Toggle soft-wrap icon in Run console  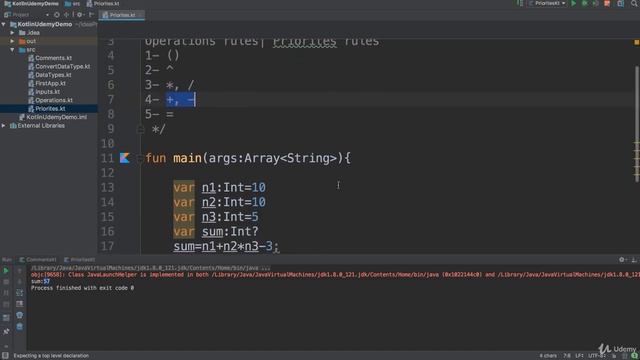point(19,293)
